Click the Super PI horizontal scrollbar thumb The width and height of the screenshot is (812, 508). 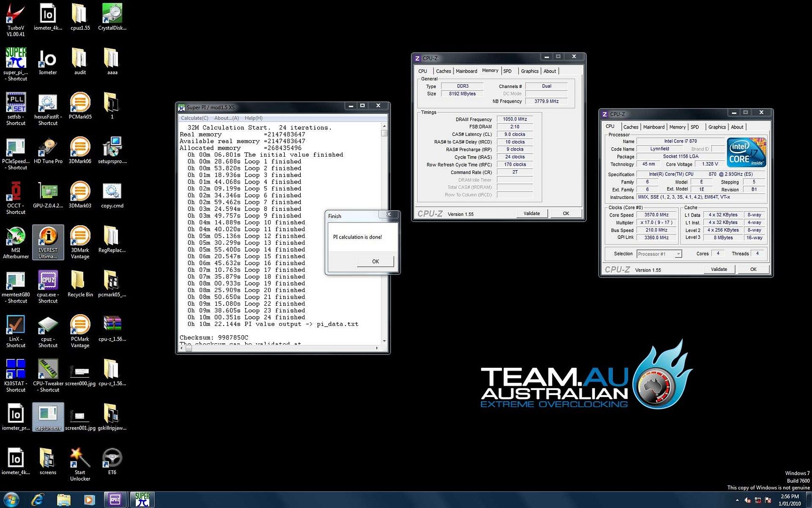(188, 349)
